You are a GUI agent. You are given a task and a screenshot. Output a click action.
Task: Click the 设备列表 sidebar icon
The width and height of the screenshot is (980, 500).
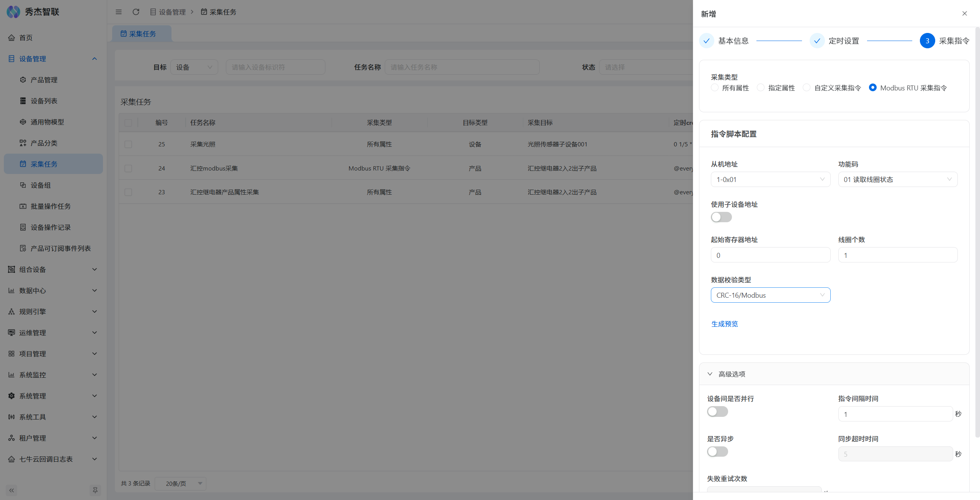tap(23, 101)
